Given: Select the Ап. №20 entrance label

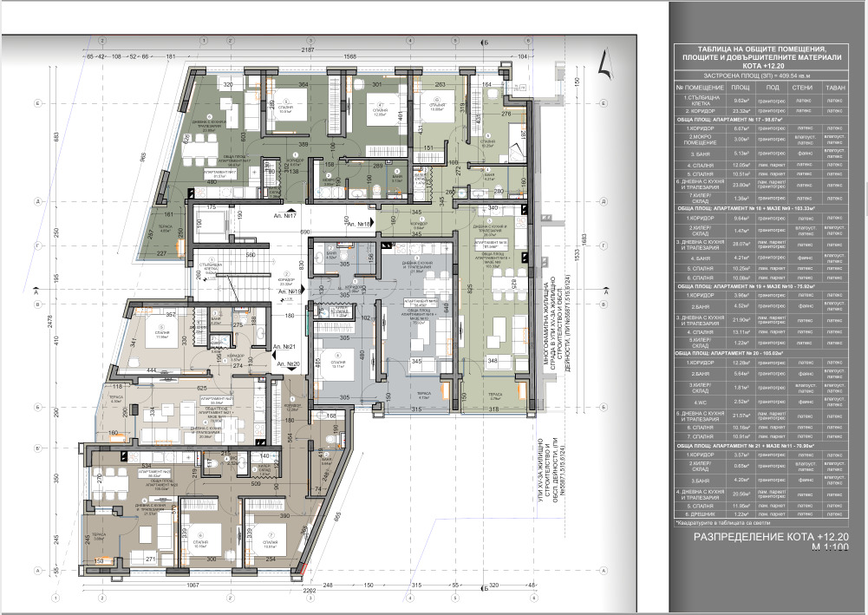Looking at the screenshot, I should [x=285, y=364].
